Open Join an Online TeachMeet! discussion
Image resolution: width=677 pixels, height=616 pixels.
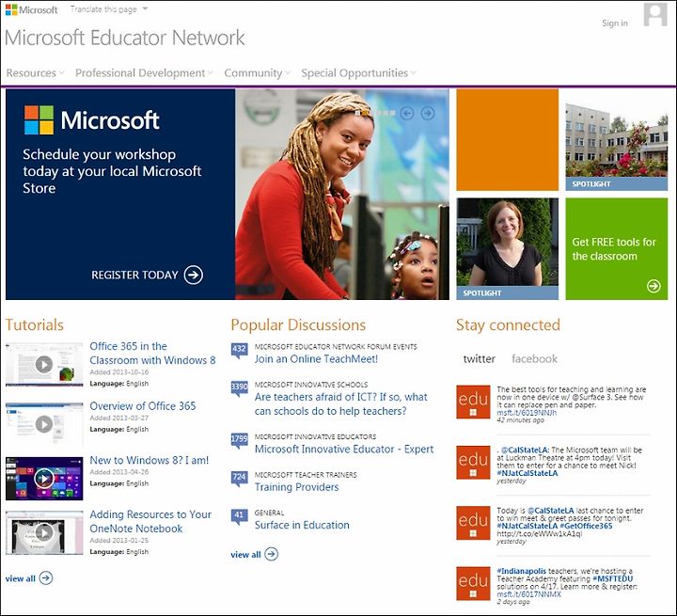316,359
